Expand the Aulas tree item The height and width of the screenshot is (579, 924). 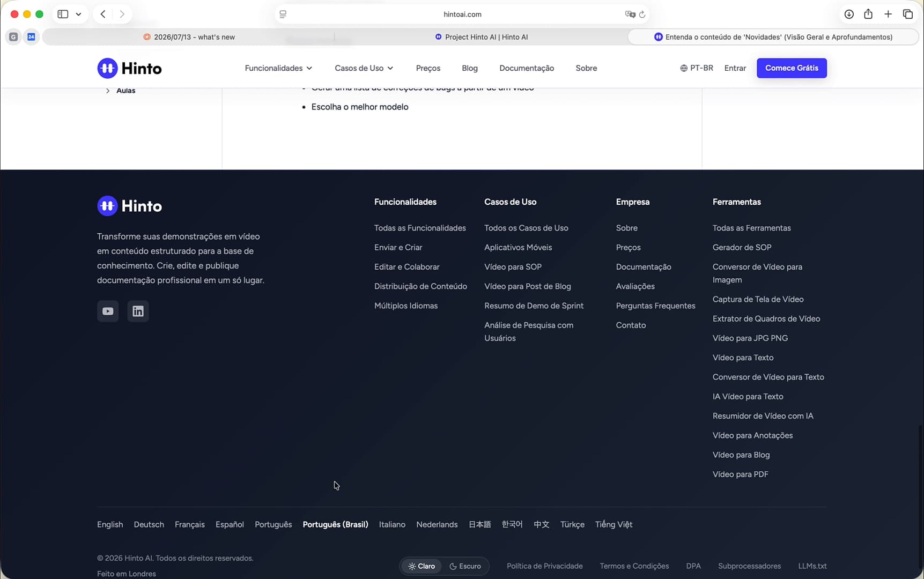(x=120, y=91)
